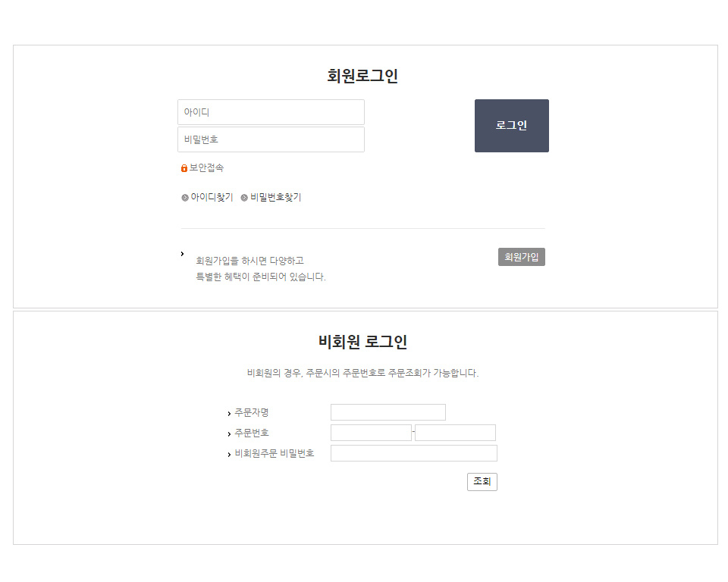Click the first 주문번호 input box
This screenshot has width=728, height=582.
(x=371, y=433)
